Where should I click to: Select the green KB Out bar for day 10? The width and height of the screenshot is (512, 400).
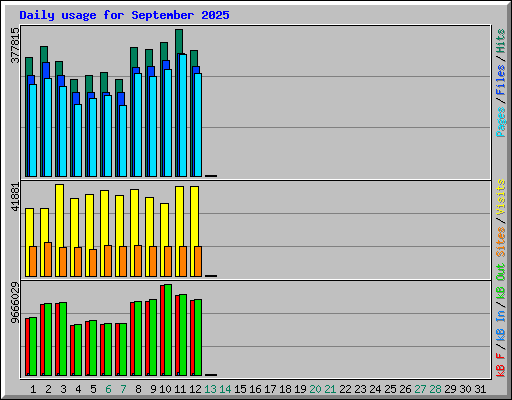[x=168, y=330]
